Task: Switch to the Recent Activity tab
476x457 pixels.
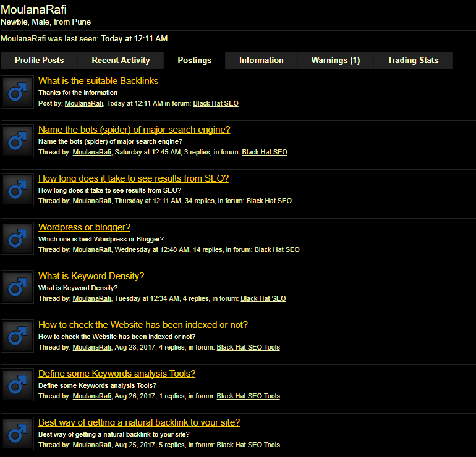Action: click(x=121, y=61)
